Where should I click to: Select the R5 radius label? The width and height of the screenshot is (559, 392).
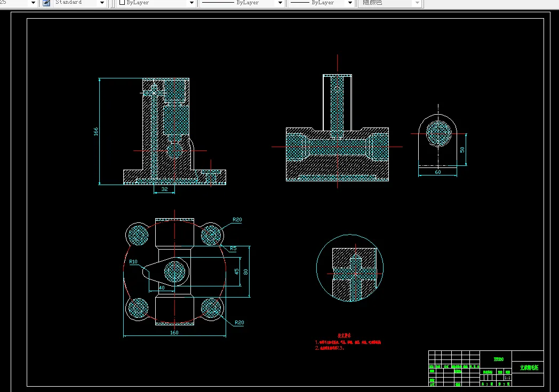tap(233, 249)
